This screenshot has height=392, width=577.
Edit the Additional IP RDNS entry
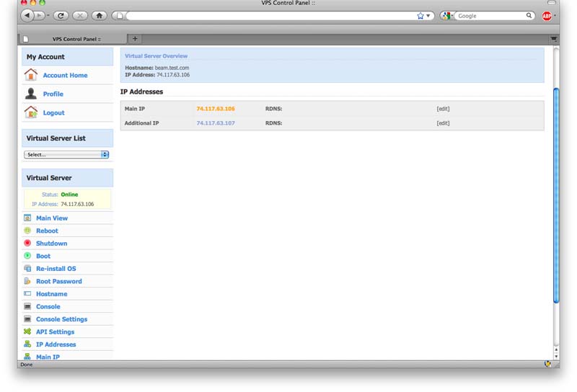tap(443, 123)
